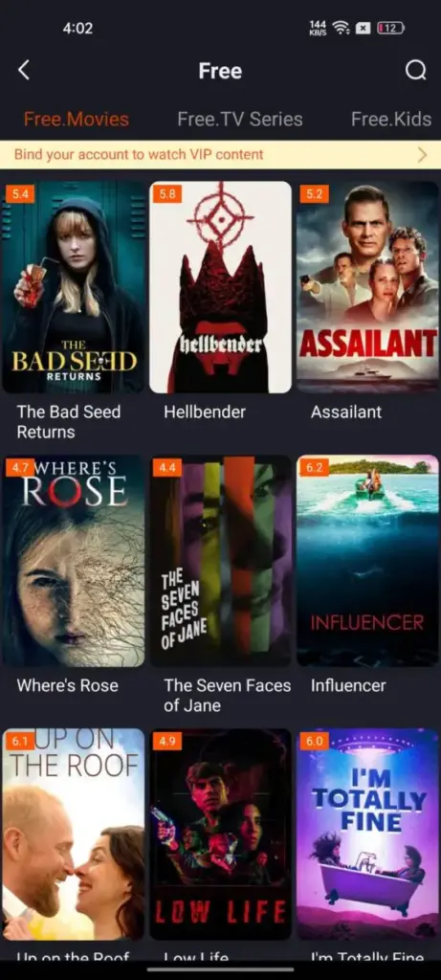
Task: Open Assailant movie poster
Action: 367,287
